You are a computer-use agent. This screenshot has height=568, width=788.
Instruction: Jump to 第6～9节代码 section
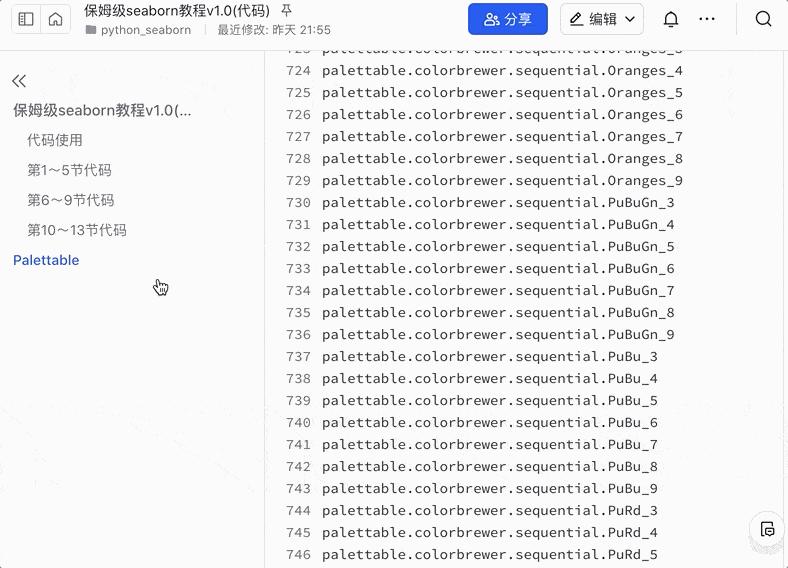[71, 200]
